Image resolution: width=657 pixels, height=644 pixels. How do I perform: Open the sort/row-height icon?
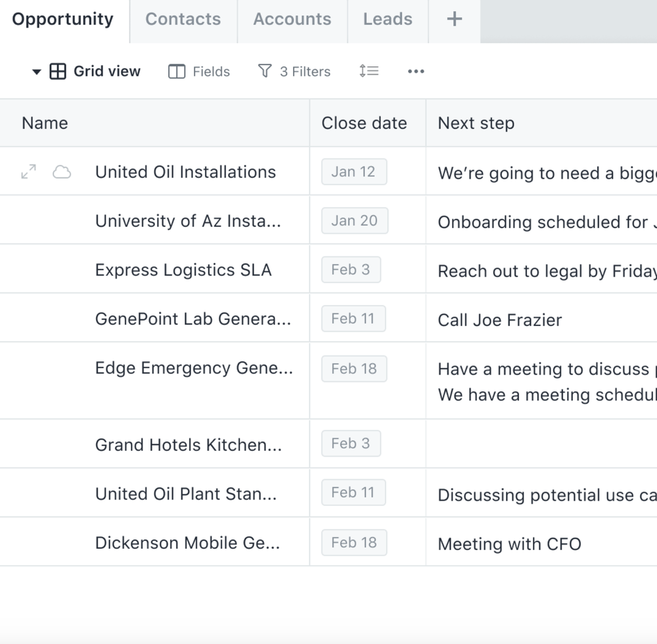tap(369, 71)
